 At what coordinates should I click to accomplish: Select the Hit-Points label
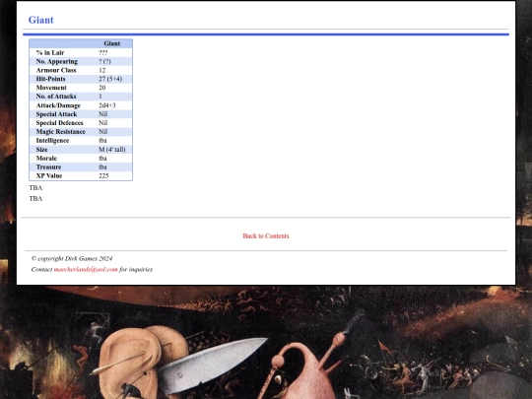point(50,79)
